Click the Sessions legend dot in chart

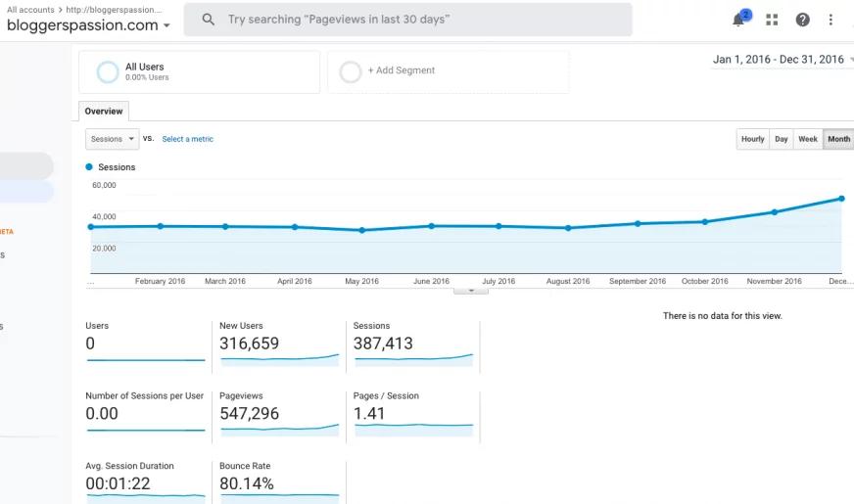(x=89, y=167)
